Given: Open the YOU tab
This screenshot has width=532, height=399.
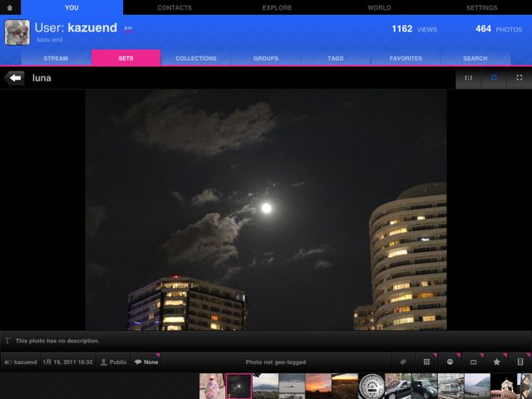Looking at the screenshot, I should pyautogui.click(x=71, y=7).
